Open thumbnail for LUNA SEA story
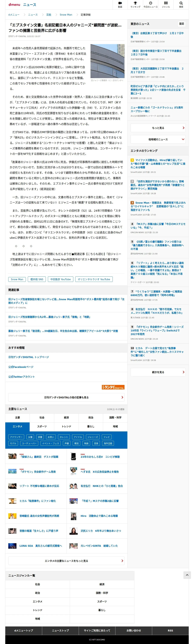194x644 pixels. pyautogui.click(x=12, y=546)
